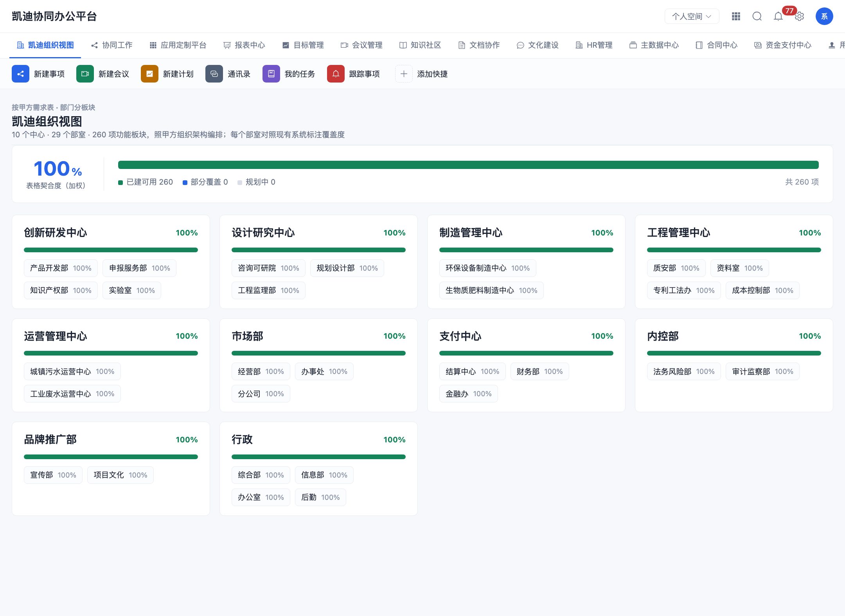Click the 知识社区 book icon

tap(403, 45)
